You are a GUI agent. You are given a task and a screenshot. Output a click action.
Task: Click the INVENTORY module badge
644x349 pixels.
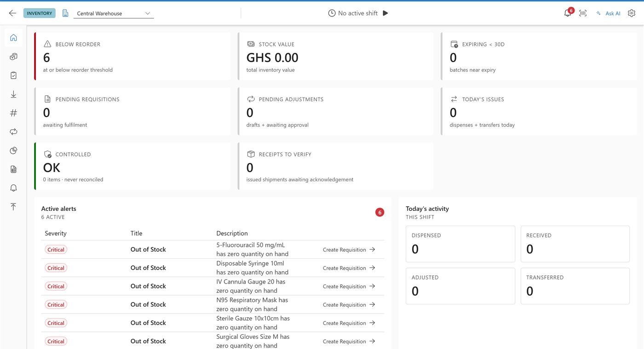tap(40, 13)
